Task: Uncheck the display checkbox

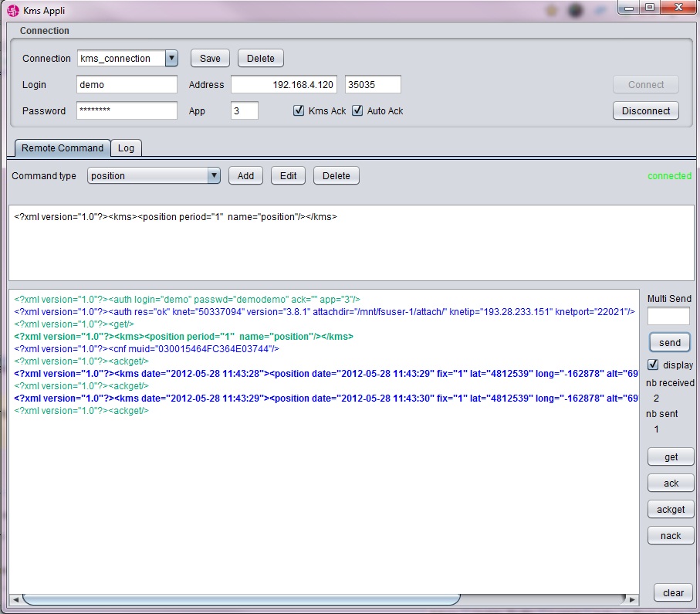Action: [x=653, y=365]
